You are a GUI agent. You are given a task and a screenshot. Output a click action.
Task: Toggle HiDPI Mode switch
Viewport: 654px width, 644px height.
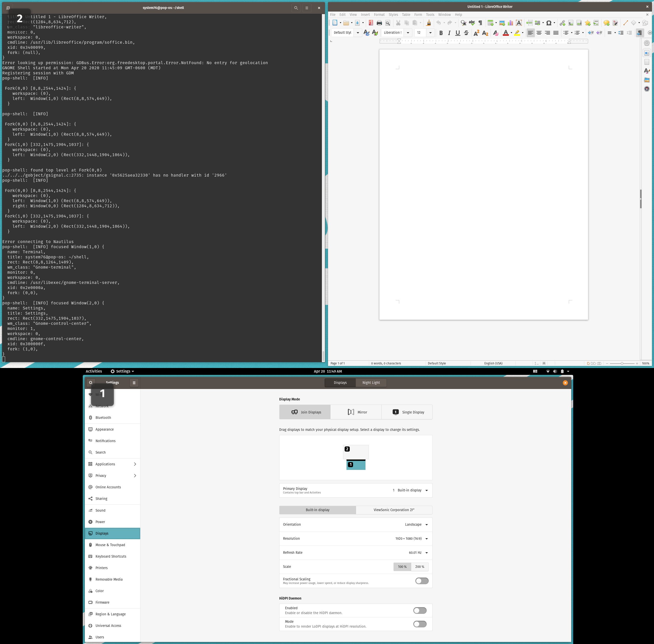tap(420, 624)
